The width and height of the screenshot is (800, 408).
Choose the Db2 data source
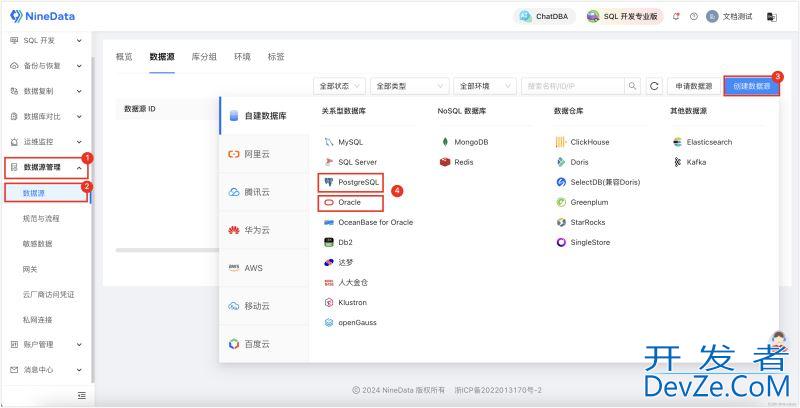pos(339,242)
